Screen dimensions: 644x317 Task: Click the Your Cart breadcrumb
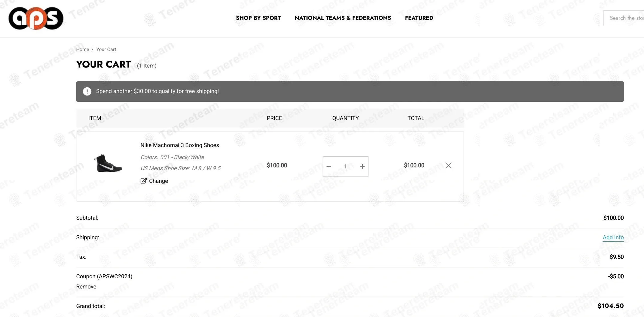pyautogui.click(x=106, y=50)
